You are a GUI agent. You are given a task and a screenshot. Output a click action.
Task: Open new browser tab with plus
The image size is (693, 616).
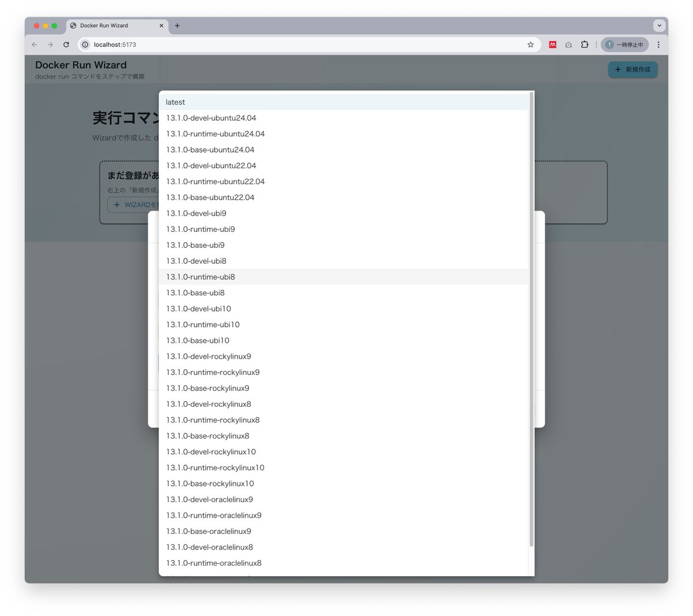(x=177, y=25)
